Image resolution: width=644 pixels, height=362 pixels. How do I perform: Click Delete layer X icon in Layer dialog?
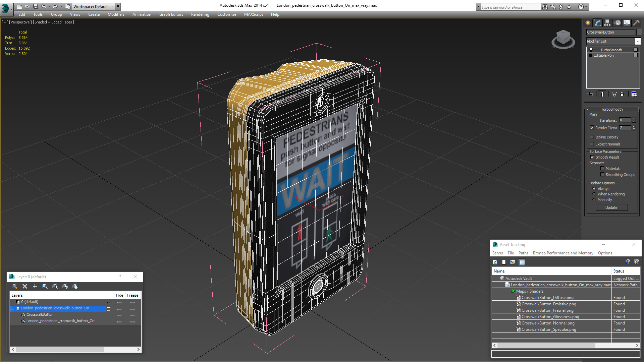(x=25, y=286)
